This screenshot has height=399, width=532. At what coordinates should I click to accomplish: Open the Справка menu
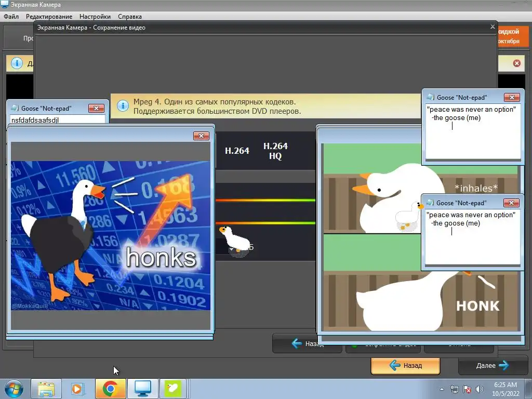tap(129, 16)
